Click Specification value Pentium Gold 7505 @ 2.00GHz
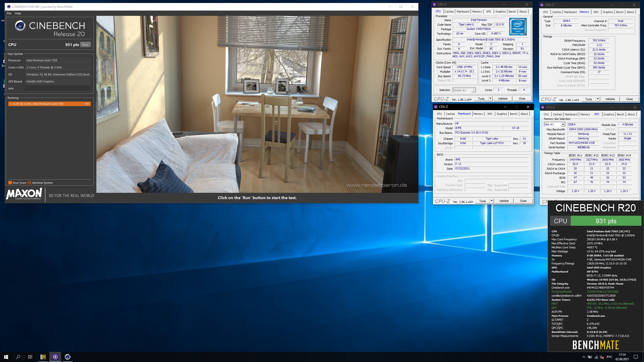This screenshot has width=644, height=362. pyautogui.click(x=491, y=40)
